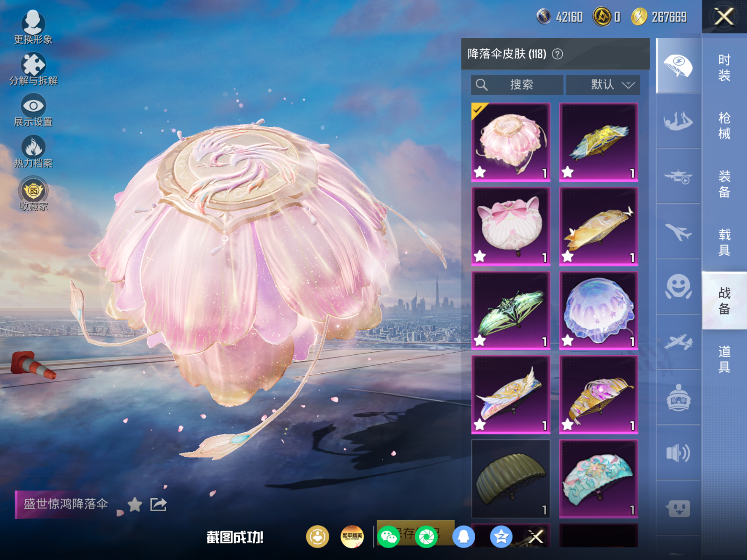
Task: Select the blue jellyfish parachute skin
Action: click(x=599, y=311)
